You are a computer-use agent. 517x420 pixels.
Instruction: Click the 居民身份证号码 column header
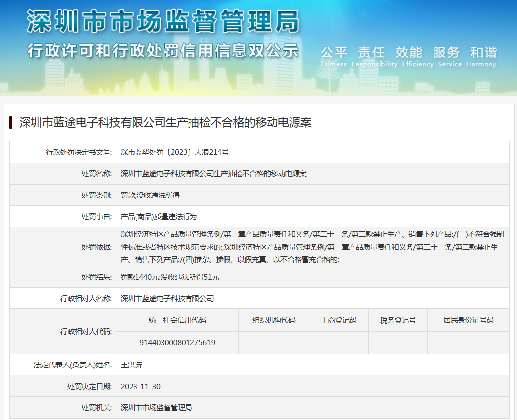468,320
